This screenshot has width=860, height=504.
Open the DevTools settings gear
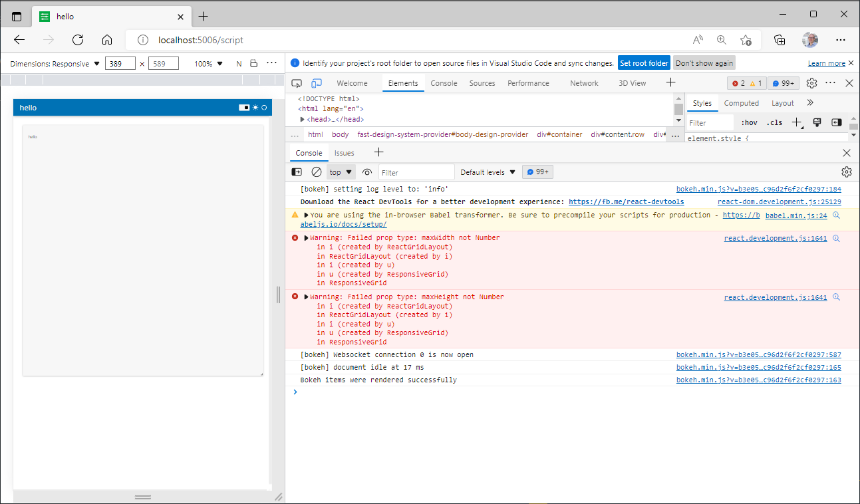[811, 82]
